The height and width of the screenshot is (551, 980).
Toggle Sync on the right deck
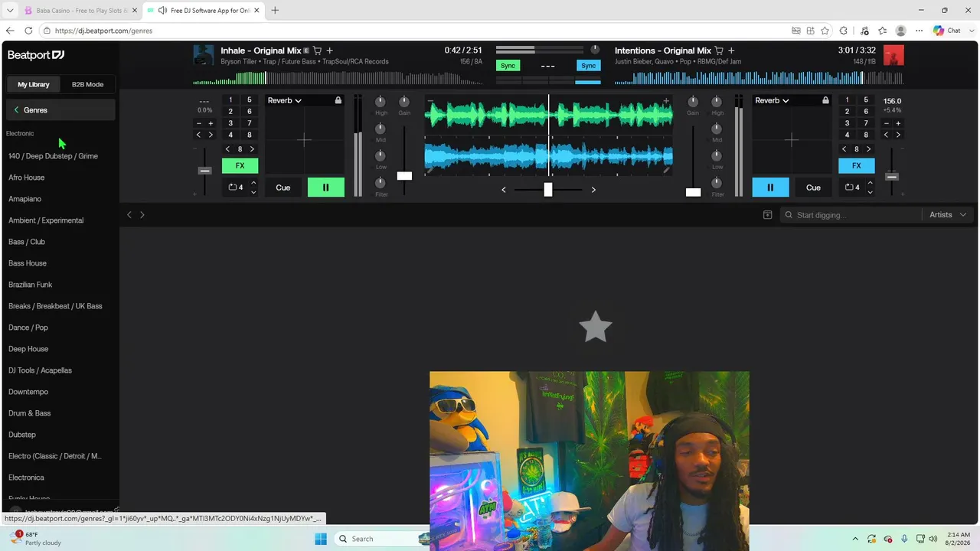click(588, 66)
